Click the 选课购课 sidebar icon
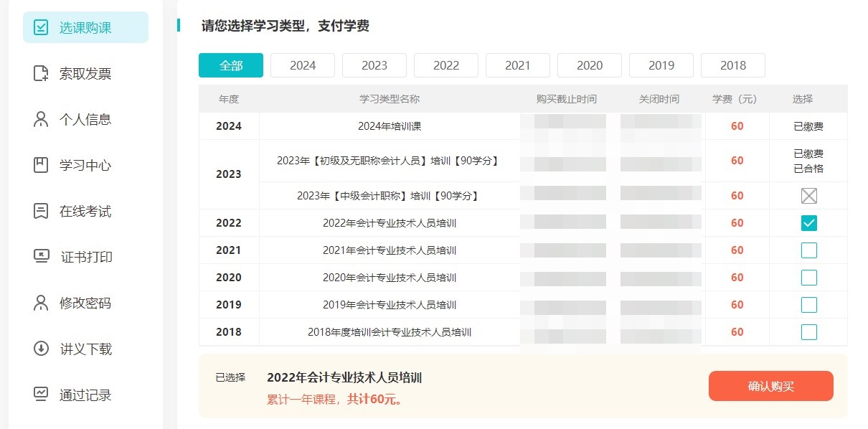 pos(41,27)
